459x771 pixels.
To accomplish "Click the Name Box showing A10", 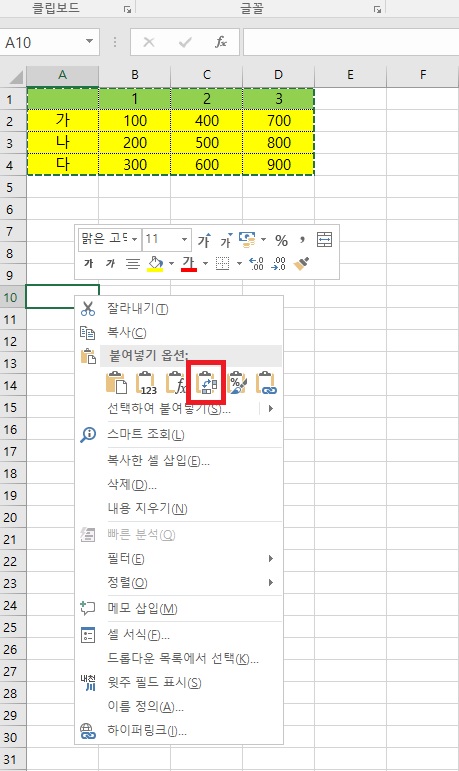I will coord(41,42).
